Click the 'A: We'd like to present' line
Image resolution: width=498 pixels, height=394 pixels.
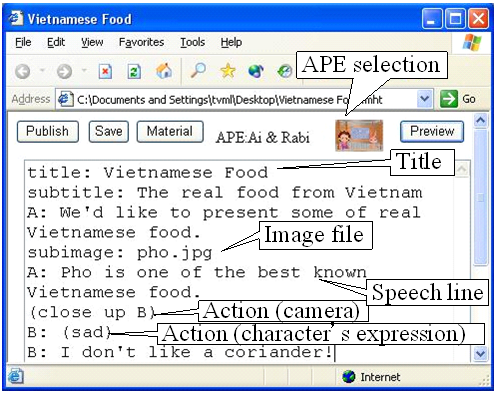224,212
